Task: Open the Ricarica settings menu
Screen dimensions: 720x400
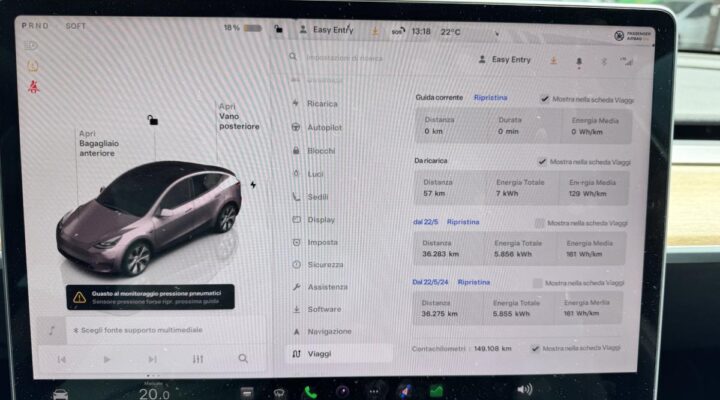Action: (321, 103)
